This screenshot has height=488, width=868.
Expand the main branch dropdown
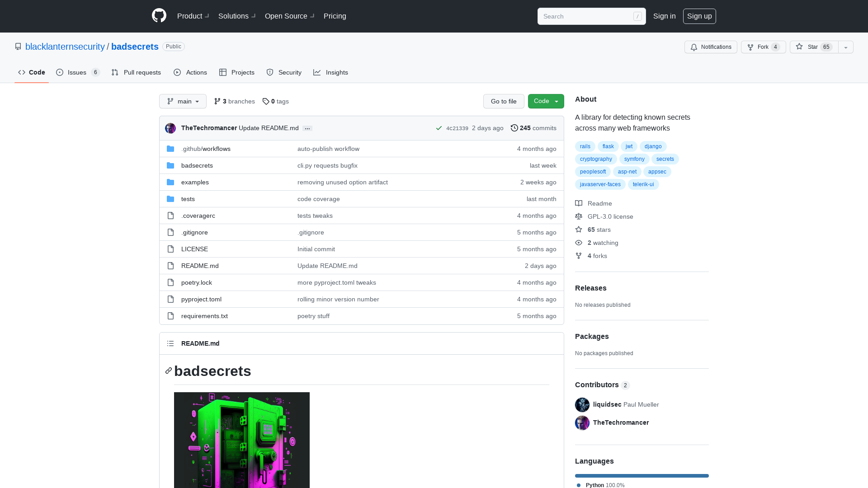tap(183, 101)
